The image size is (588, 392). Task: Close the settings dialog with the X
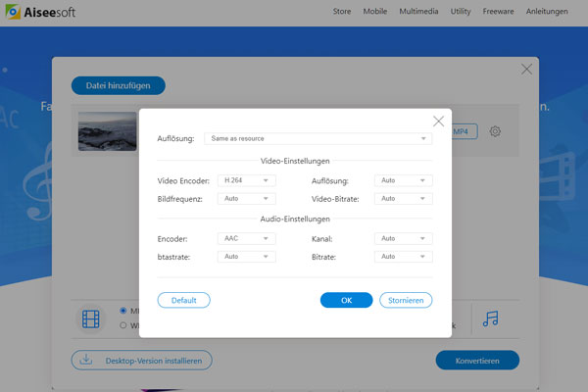(x=438, y=121)
